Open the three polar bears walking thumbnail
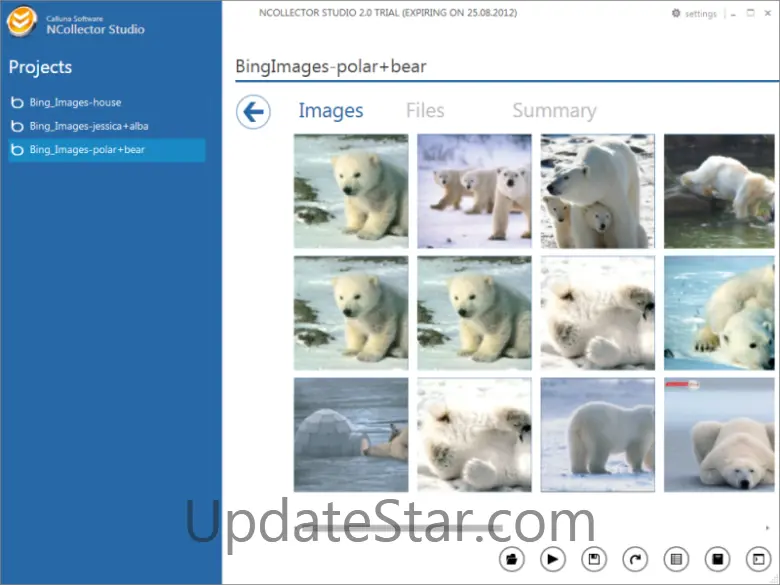This screenshot has width=780, height=585. pyautogui.click(x=474, y=191)
